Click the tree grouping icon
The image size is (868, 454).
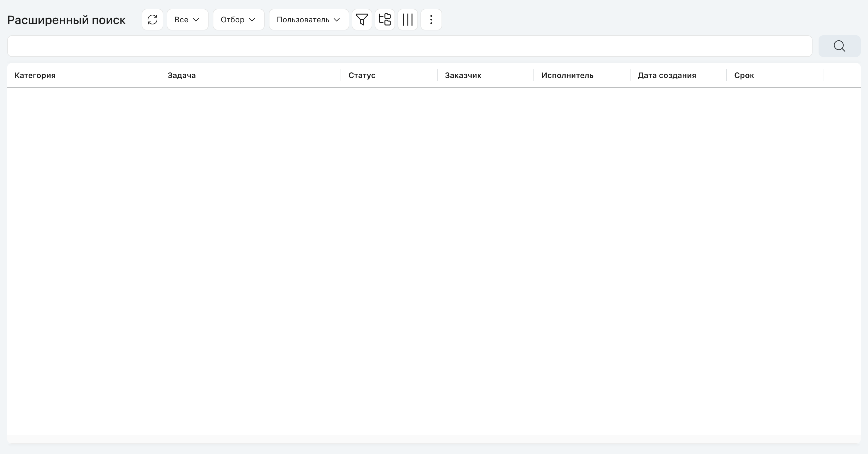click(x=385, y=20)
